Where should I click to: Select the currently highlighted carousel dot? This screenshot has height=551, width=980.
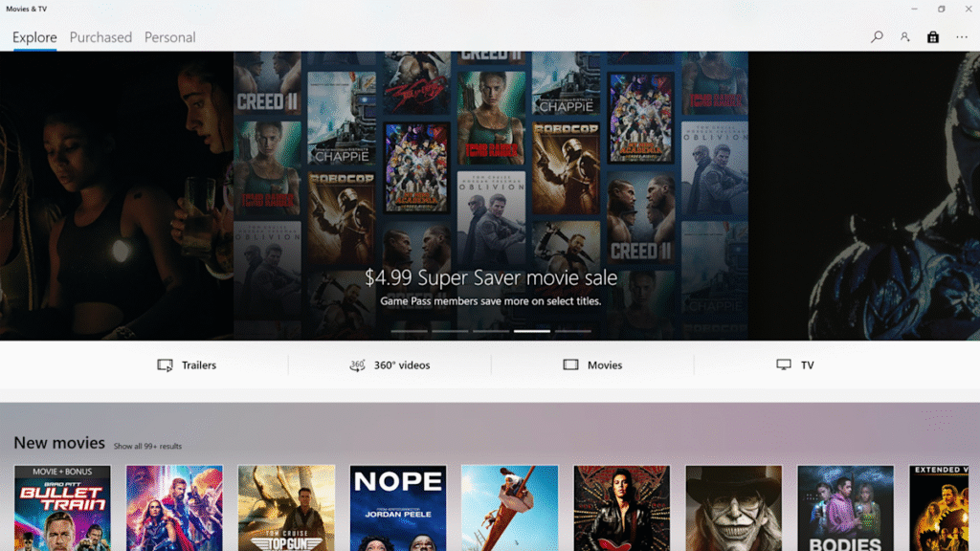pos(532,330)
